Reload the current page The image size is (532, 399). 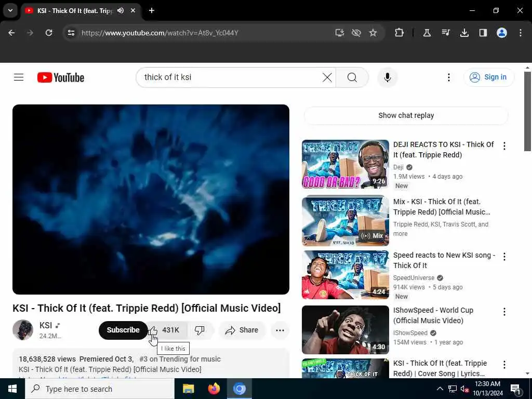click(49, 33)
